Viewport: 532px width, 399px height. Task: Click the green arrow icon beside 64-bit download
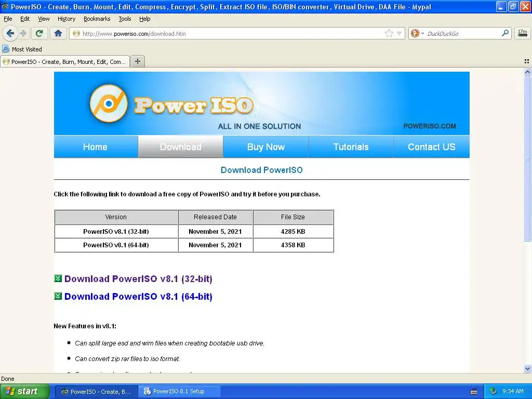58,296
